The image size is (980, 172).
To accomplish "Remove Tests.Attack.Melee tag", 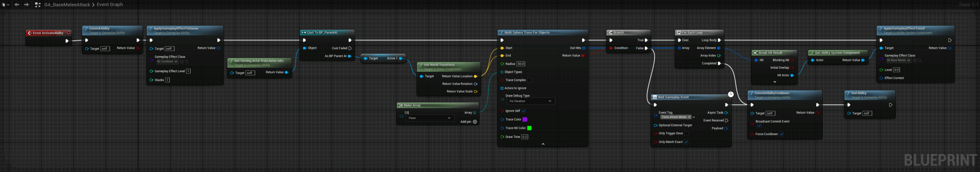I will click(689, 117).
